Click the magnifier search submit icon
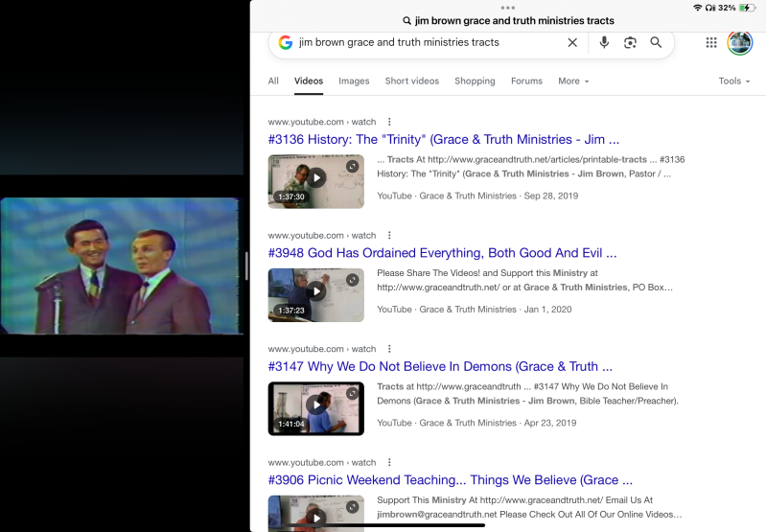 tap(656, 43)
